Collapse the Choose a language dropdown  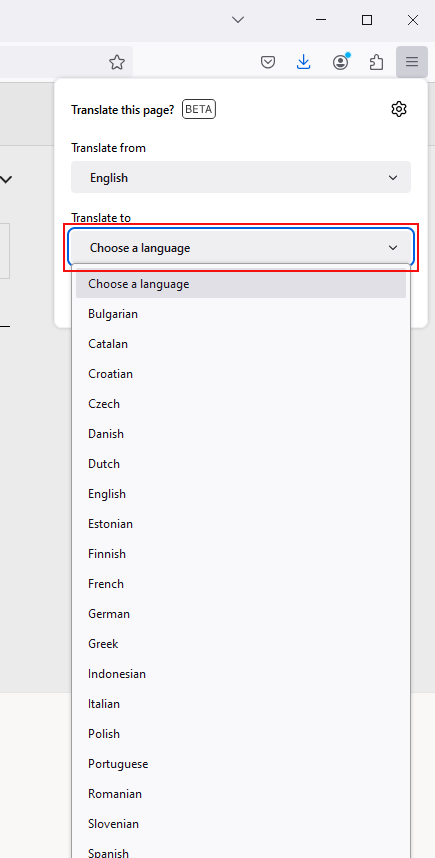[x=241, y=248]
